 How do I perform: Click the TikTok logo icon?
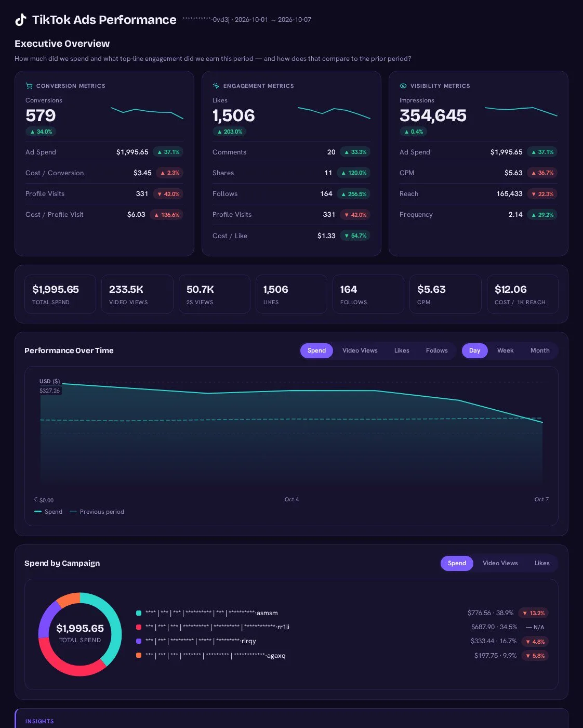click(x=20, y=20)
